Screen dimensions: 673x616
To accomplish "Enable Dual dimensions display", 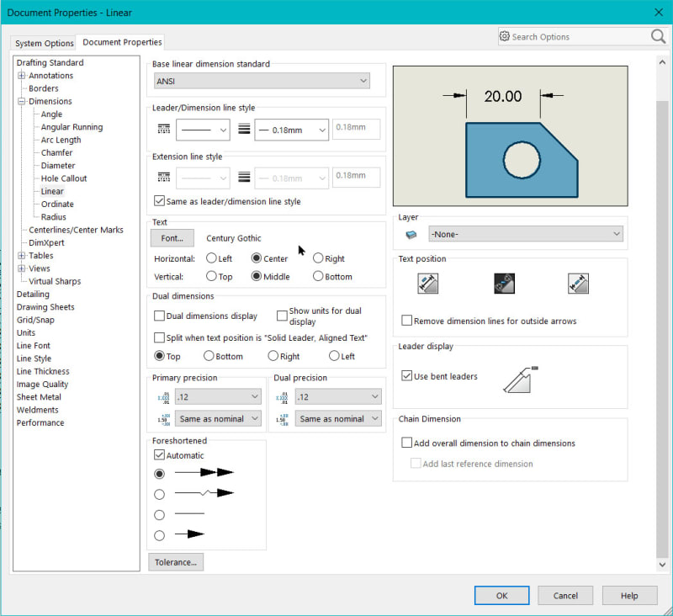I will click(x=159, y=316).
